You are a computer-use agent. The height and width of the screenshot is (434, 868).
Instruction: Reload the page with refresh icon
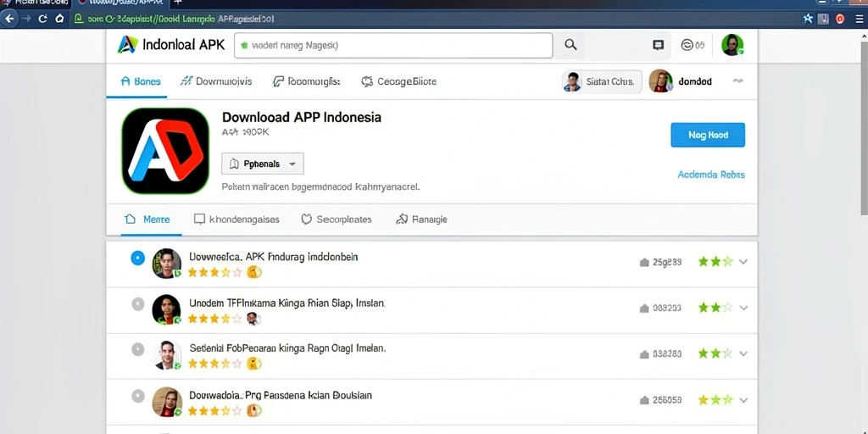click(42, 19)
